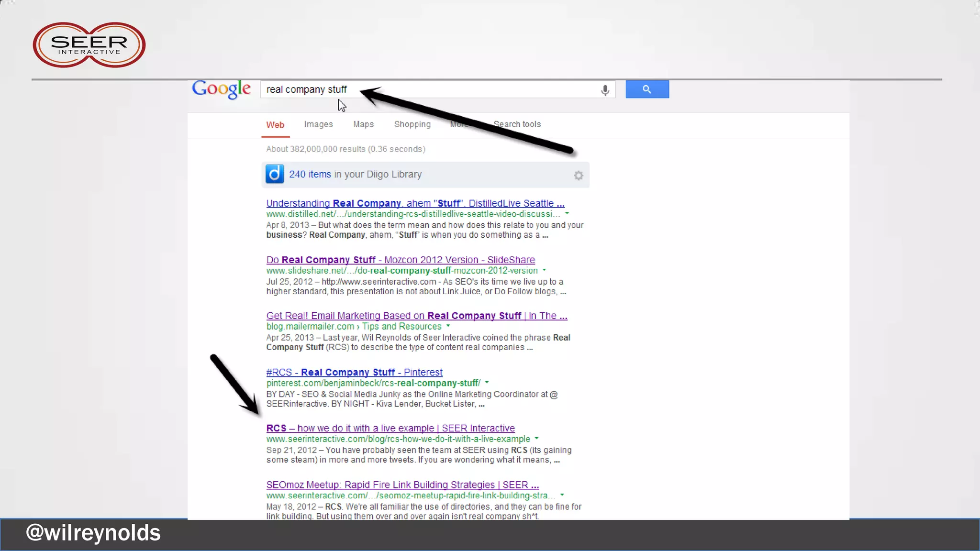Open the Diigo library settings gear
Screen dimensions: 980x551
[579, 176]
